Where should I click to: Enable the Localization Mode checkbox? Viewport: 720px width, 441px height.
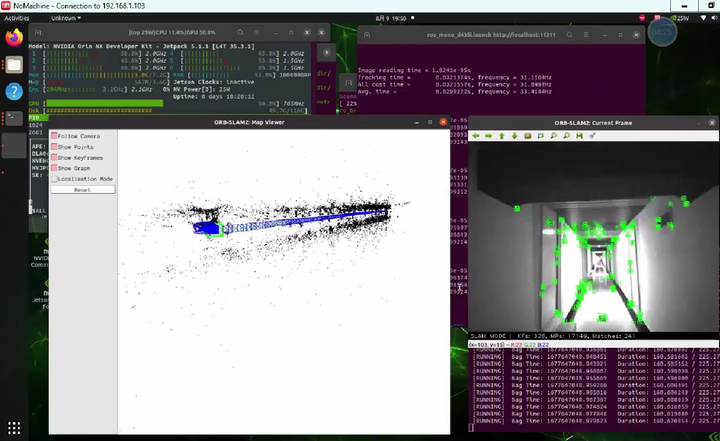click(54, 179)
